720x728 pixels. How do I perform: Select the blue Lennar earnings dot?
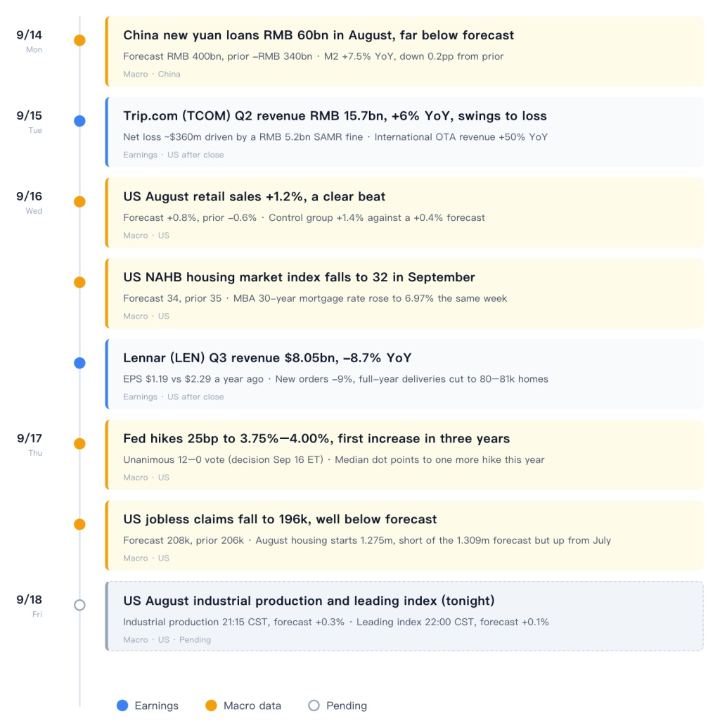tap(80, 363)
